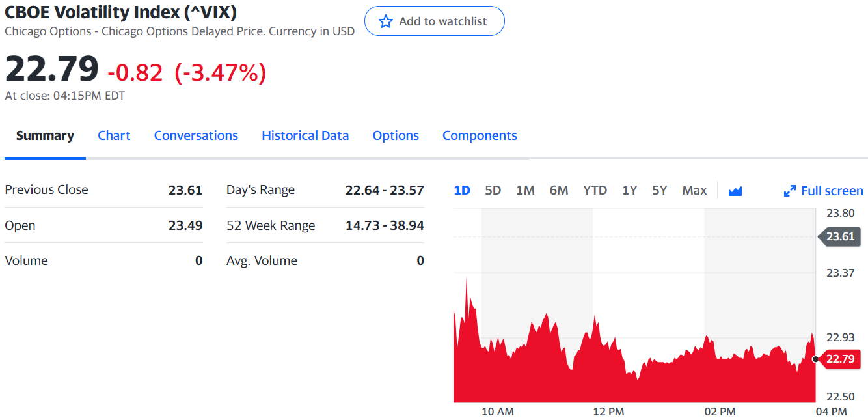Click the -0.82 price change value
Image resolution: width=868 pixels, height=420 pixels.
135,72
